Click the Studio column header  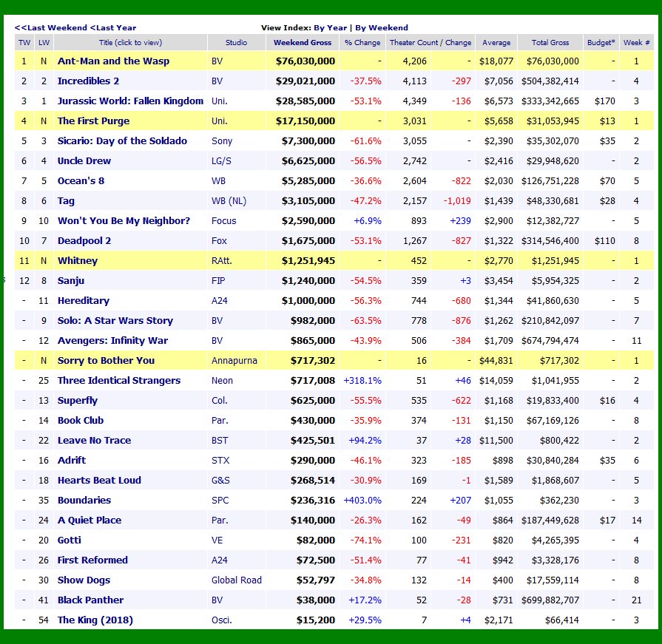click(236, 43)
